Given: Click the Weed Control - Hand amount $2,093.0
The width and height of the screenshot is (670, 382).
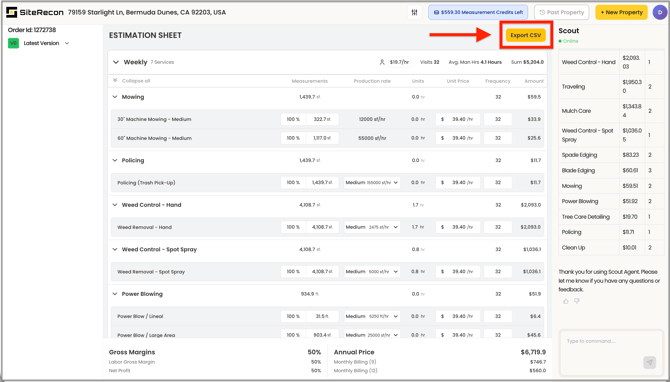Looking at the screenshot, I should (x=530, y=205).
